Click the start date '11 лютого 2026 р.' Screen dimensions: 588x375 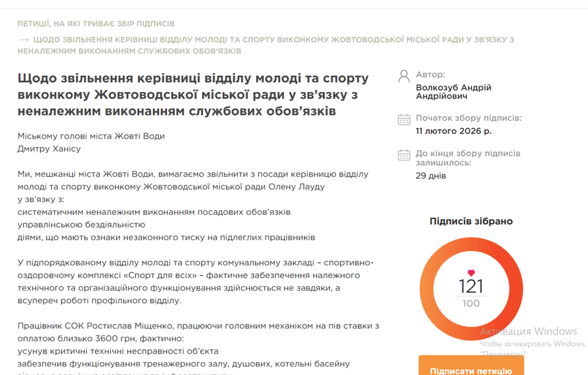(x=453, y=131)
